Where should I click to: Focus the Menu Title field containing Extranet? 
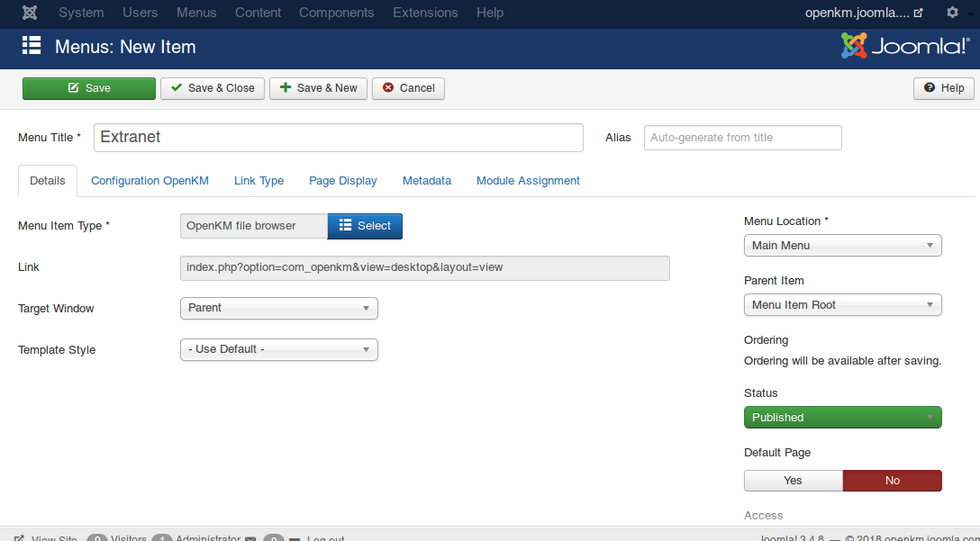[338, 138]
